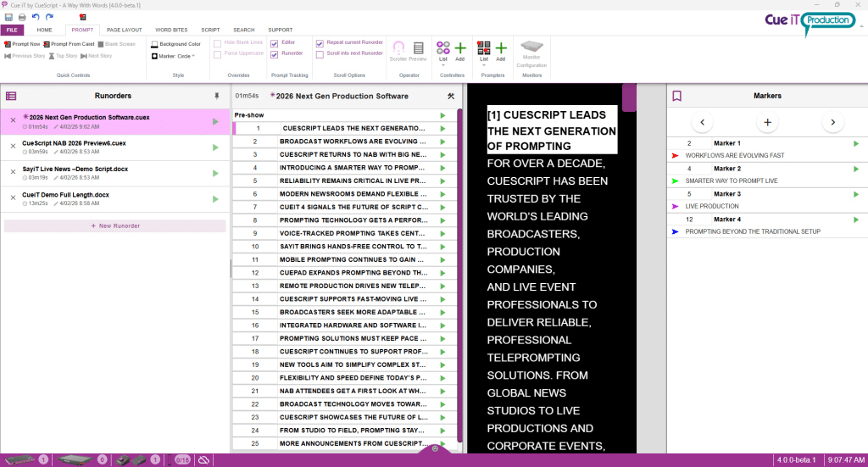
Task: Open runorder tools wrench icon
Action: tap(451, 96)
